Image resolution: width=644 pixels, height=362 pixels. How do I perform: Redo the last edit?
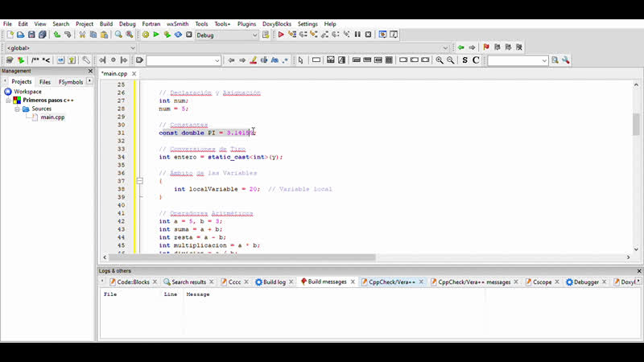click(68, 35)
